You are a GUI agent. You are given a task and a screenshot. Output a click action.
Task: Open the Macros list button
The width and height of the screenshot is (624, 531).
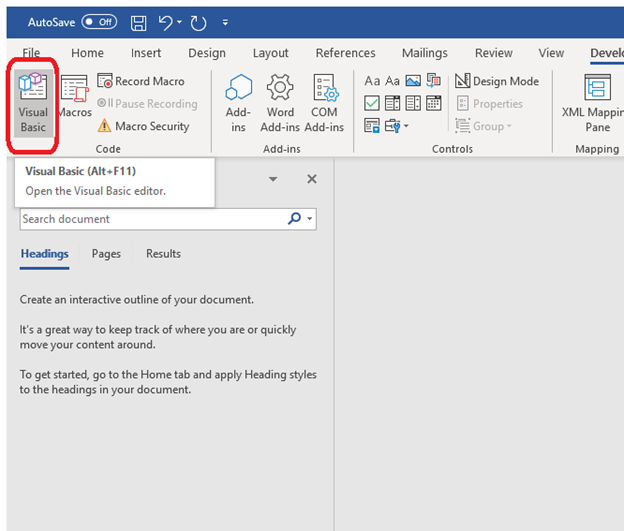point(74,97)
